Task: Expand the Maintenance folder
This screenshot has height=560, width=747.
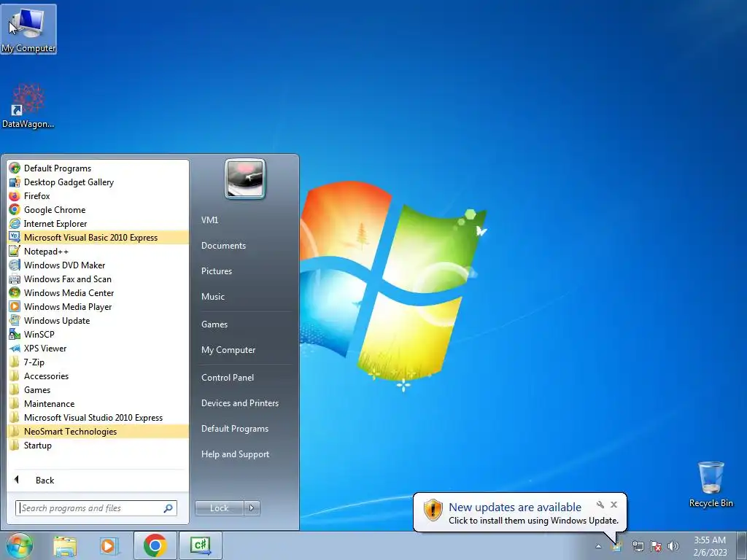Action: [98, 403]
